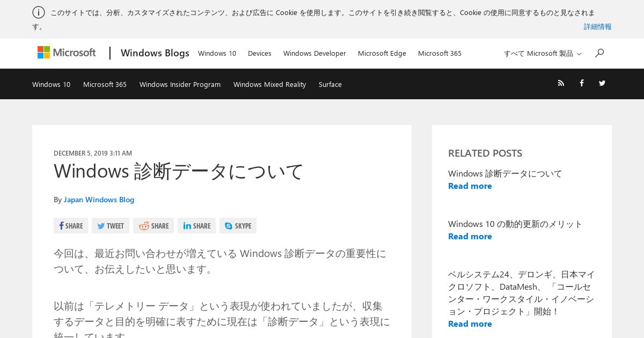Open the Facebook icon in dark bar
This screenshot has height=338, width=644.
point(581,83)
